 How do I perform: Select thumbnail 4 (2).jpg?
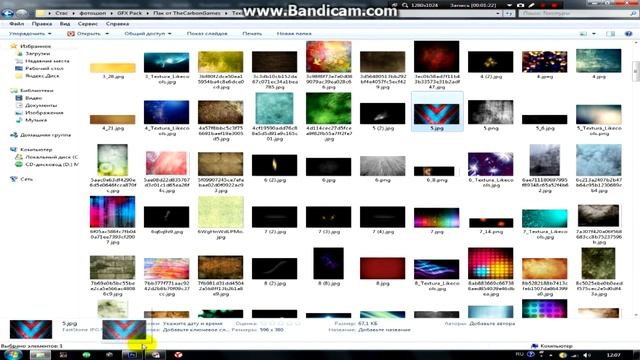tap(490, 62)
